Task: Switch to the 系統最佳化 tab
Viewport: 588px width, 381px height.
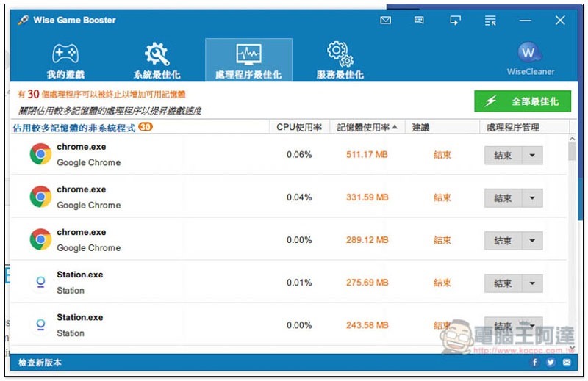Action: 157,60
